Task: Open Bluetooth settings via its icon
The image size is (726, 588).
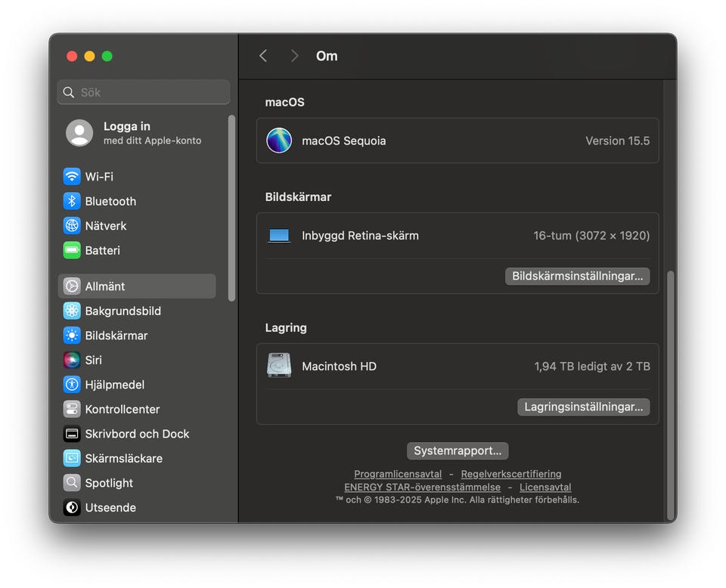Action: [x=72, y=201]
